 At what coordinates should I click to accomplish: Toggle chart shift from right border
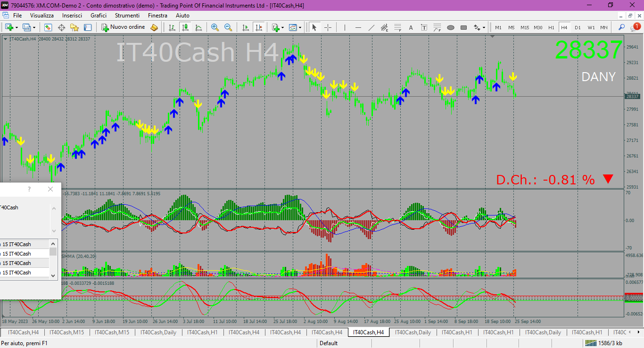tap(258, 27)
